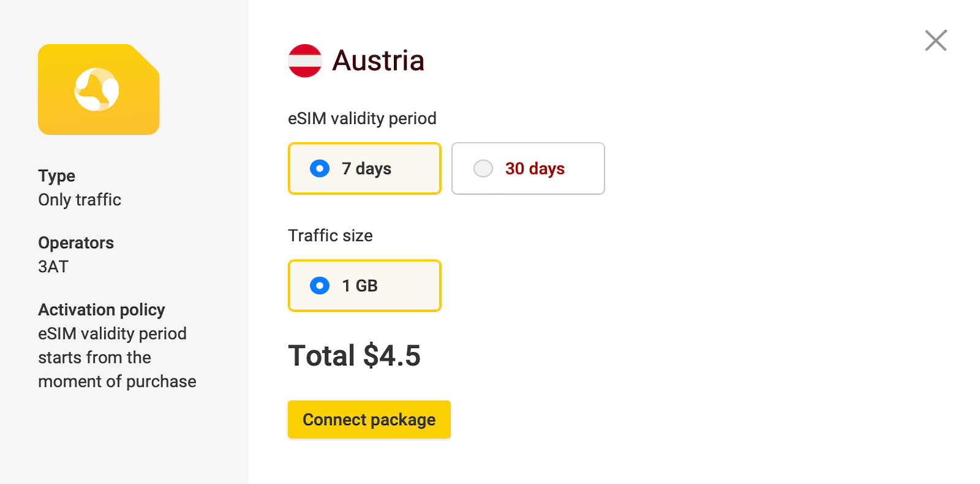Click the bold "Type" label
This screenshot has width=980, height=484.
point(56,176)
